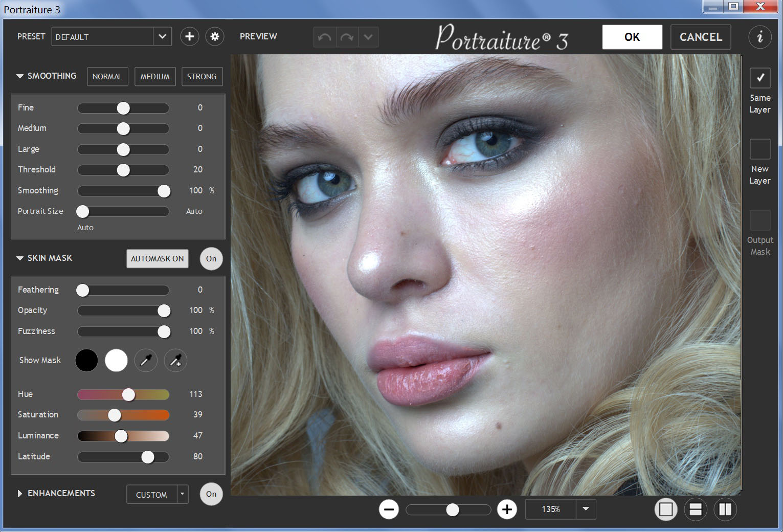Screen dimensions: 783x532
Task: Select the eyedropper with plus tool
Action: [175, 361]
